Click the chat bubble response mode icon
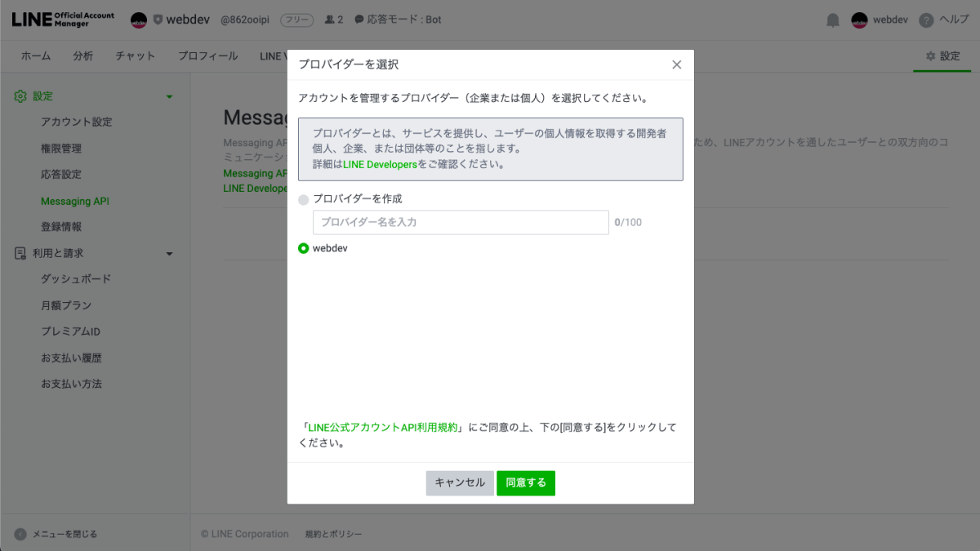The width and height of the screenshot is (980, 551). point(359,20)
